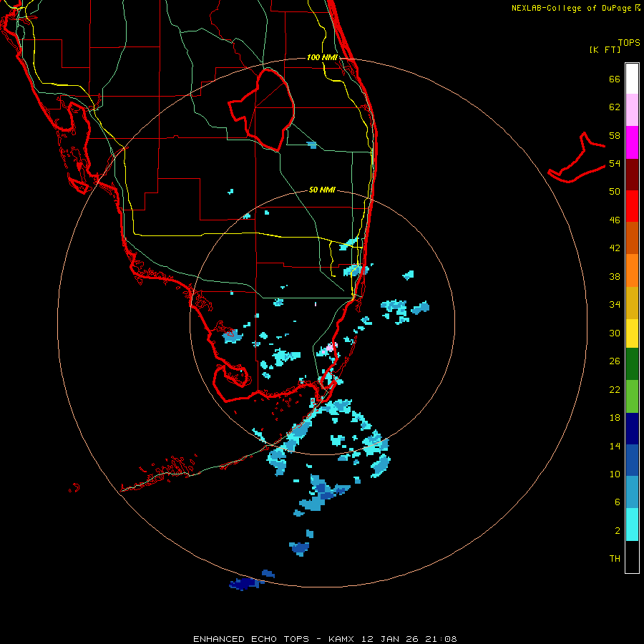Select the yellow legend swatch
The height and width of the screenshot is (644, 644).
tap(632, 333)
